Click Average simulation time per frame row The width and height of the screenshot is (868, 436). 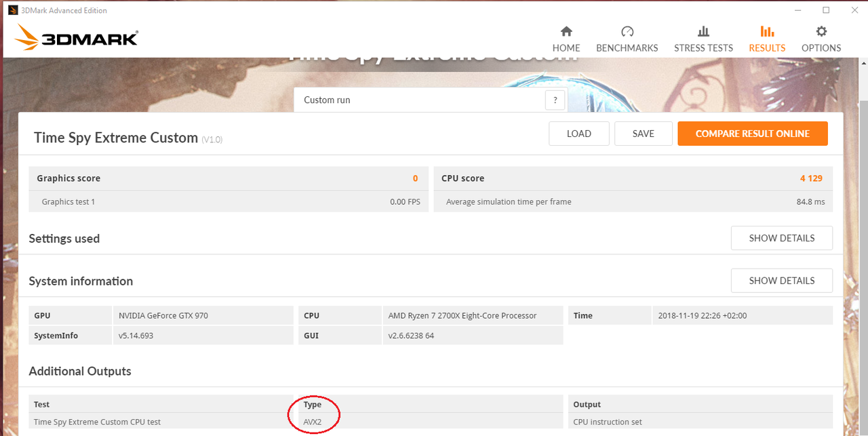633,201
